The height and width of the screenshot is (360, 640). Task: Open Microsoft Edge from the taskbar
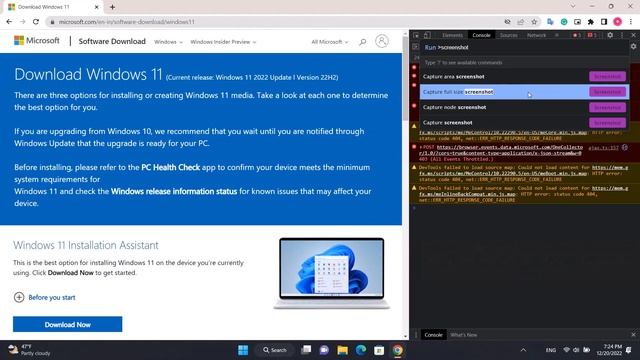point(360,350)
